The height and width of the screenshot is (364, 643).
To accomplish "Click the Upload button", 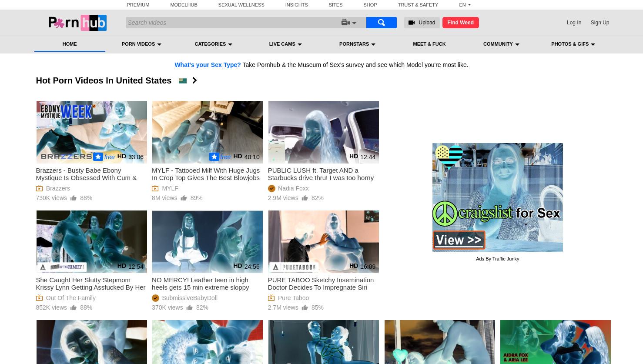I will [x=422, y=23].
